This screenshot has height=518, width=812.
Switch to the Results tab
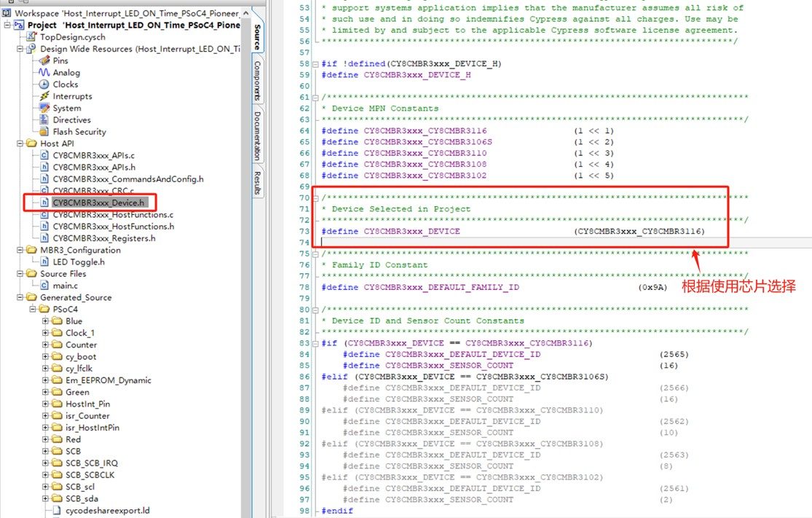[x=257, y=183]
